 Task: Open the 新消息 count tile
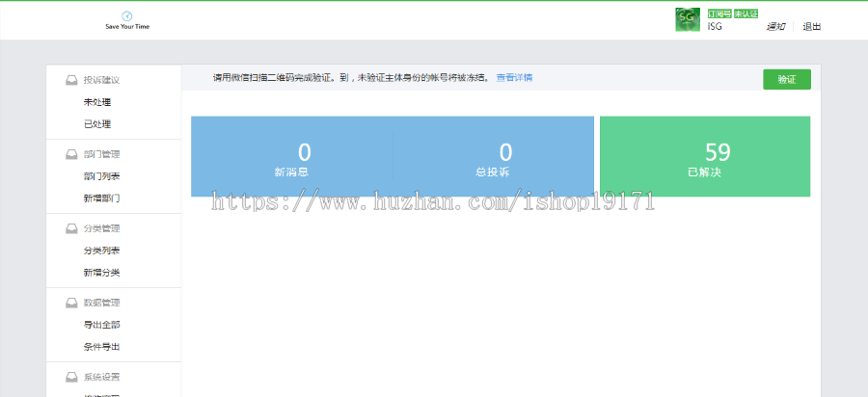click(x=291, y=156)
